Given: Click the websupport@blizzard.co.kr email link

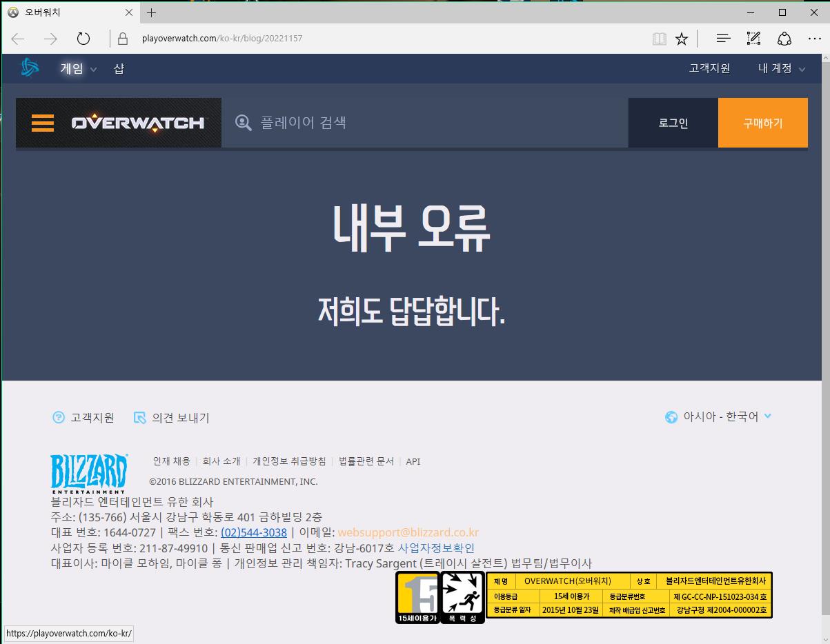Looking at the screenshot, I should [408, 532].
